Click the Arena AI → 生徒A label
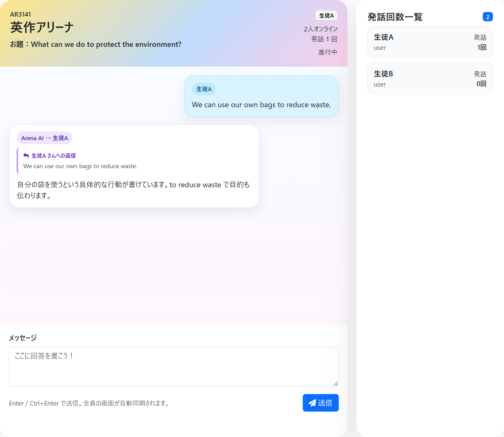 pos(45,138)
